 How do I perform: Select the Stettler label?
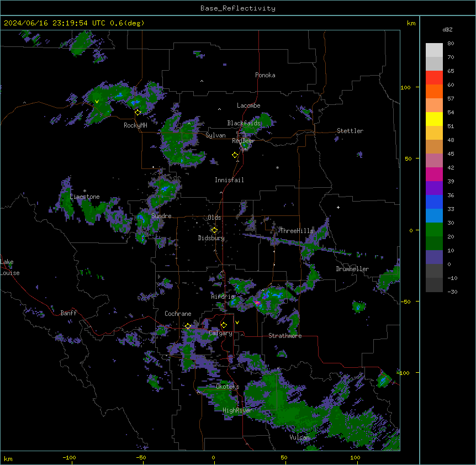point(350,131)
